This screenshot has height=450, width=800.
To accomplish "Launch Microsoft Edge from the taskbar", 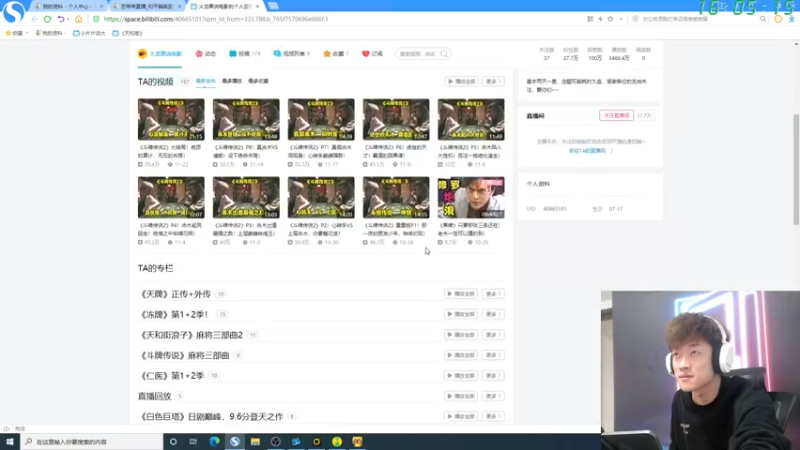I will [214, 442].
